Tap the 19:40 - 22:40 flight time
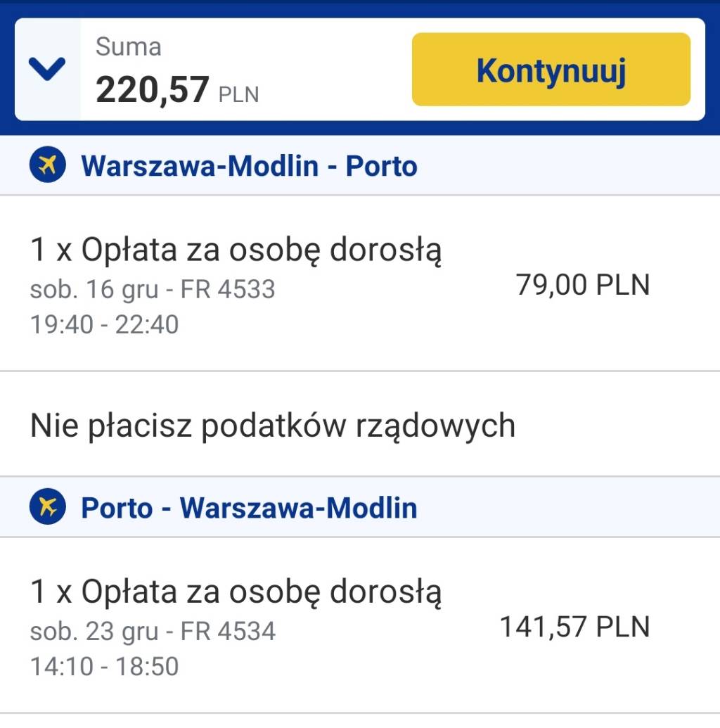Screen dimensions: 720x728 click(x=105, y=324)
